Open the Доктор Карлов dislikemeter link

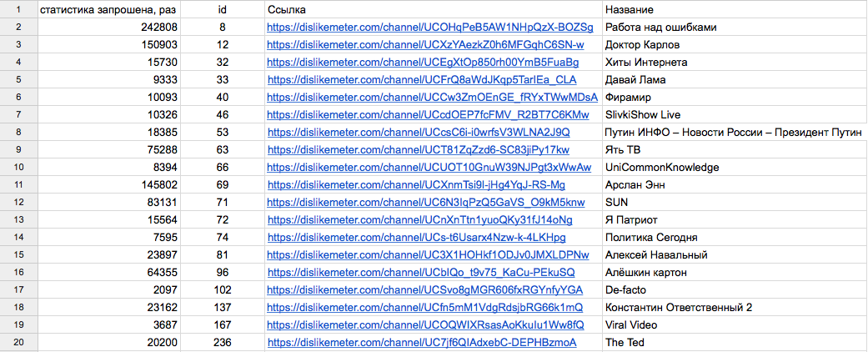pos(425,44)
